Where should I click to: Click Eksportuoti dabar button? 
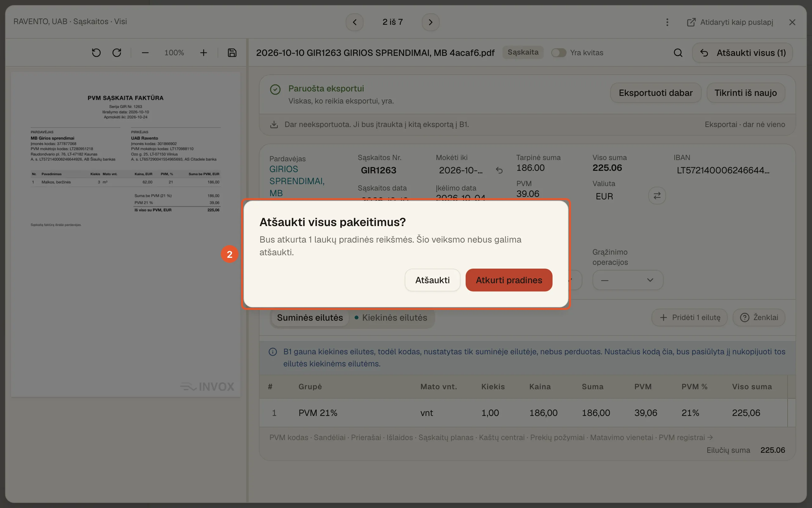(x=655, y=93)
